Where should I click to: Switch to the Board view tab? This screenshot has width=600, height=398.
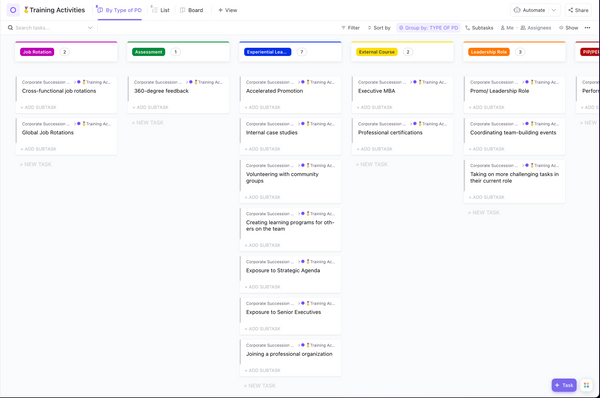(192, 10)
